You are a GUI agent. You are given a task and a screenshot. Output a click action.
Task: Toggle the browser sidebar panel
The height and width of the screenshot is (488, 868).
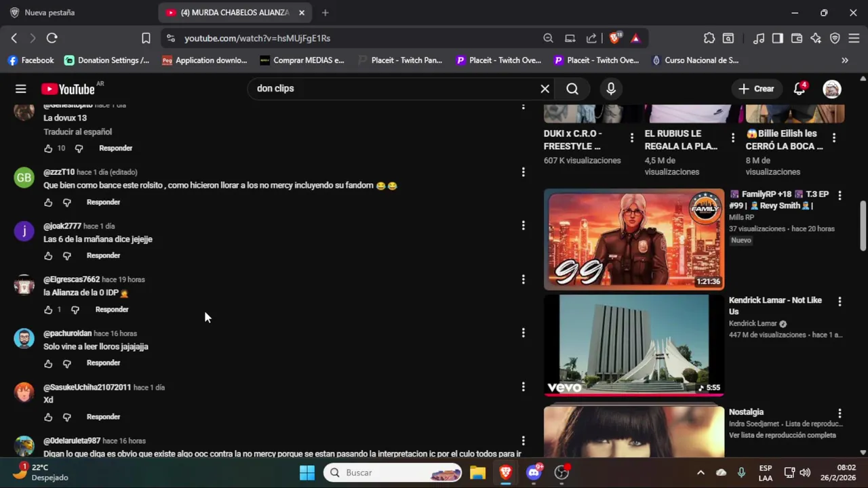pyautogui.click(x=778, y=38)
